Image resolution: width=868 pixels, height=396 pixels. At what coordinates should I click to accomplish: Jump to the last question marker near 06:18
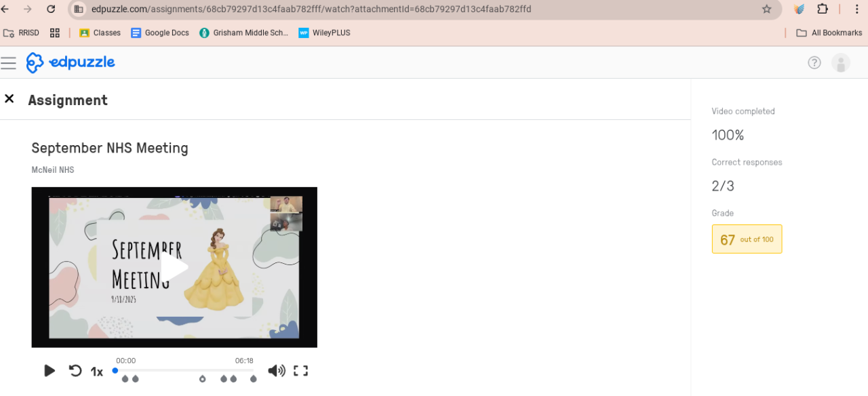254,379
